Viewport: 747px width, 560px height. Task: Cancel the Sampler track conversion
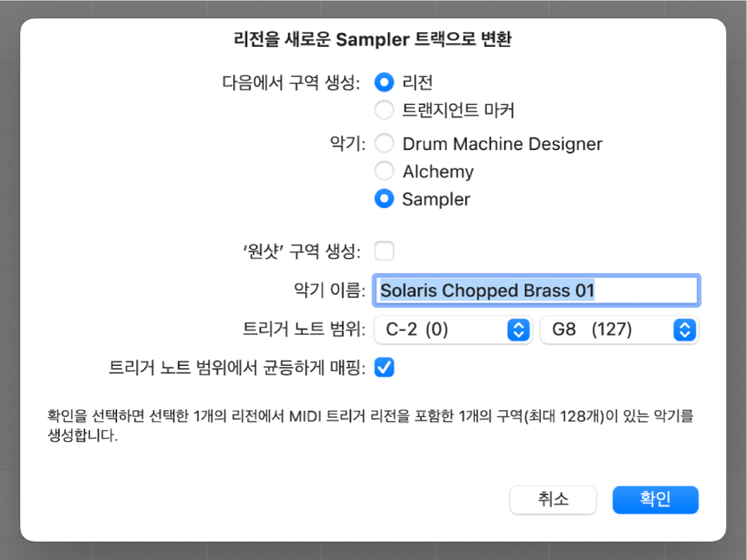(553, 500)
